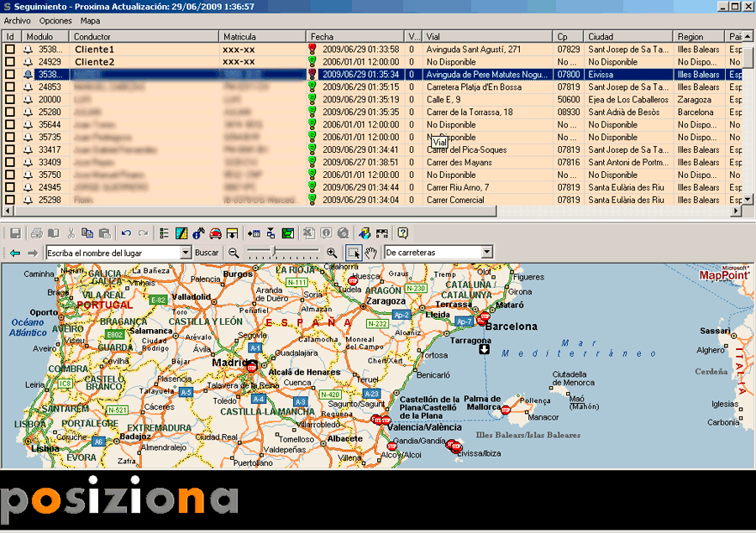Click the Copy icon in the toolbar
Viewport: 756px width, 533px height.
point(87,233)
